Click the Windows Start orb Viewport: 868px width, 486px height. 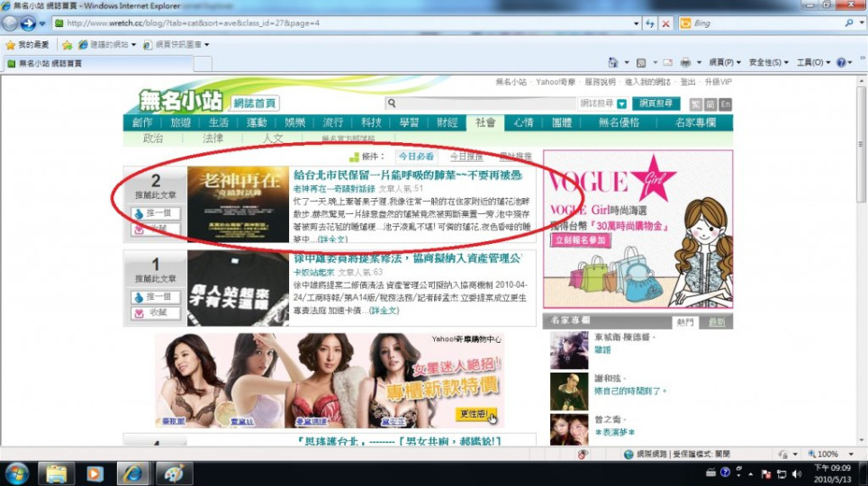(x=16, y=472)
